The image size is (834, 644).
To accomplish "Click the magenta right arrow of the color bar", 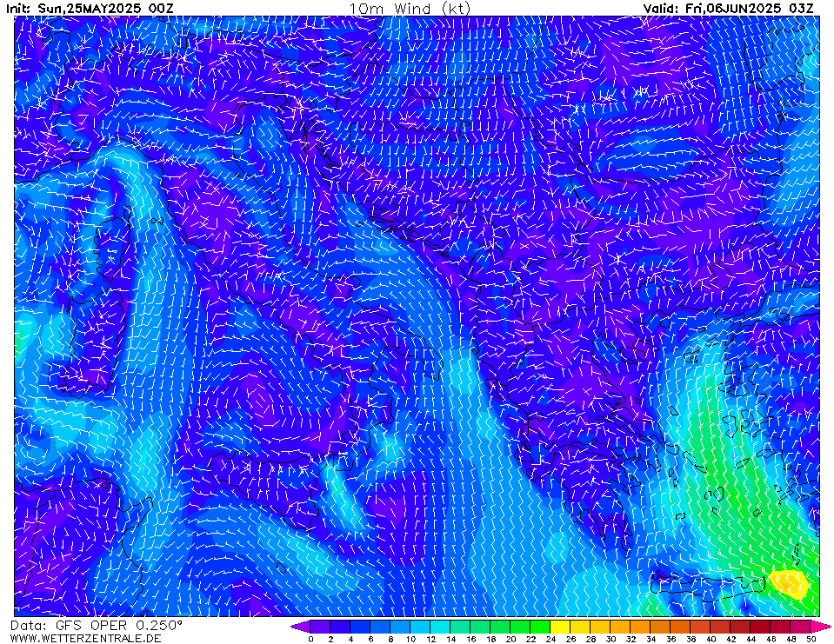I will pos(819,627).
